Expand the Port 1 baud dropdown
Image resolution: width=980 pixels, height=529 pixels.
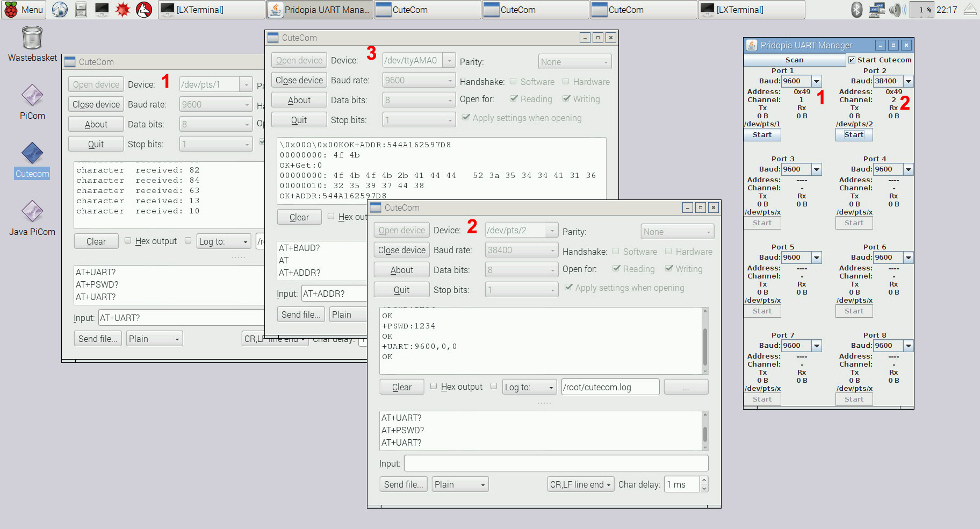pyautogui.click(x=816, y=81)
